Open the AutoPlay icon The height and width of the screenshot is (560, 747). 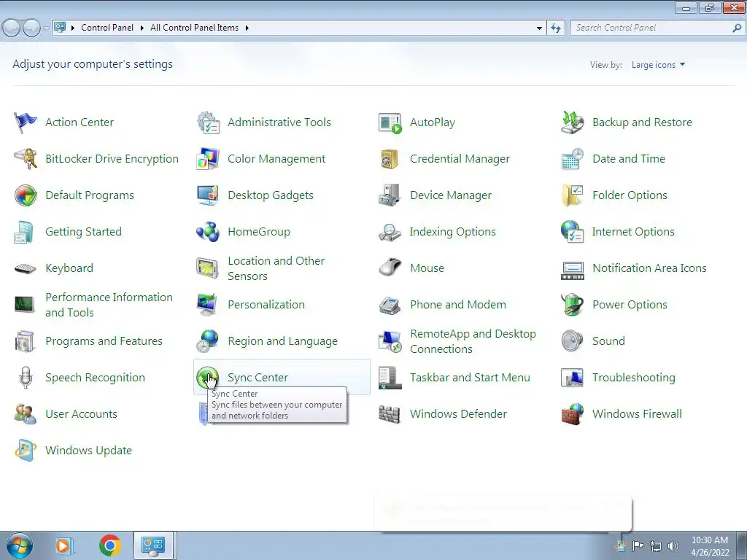[390, 122]
